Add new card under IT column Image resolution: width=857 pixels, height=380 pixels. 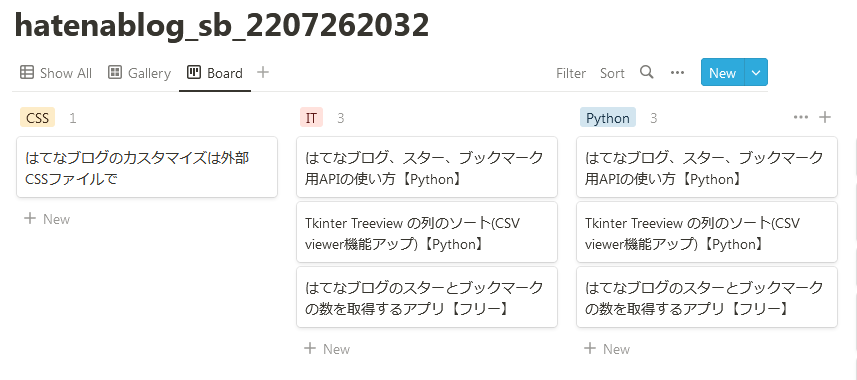pos(327,349)
